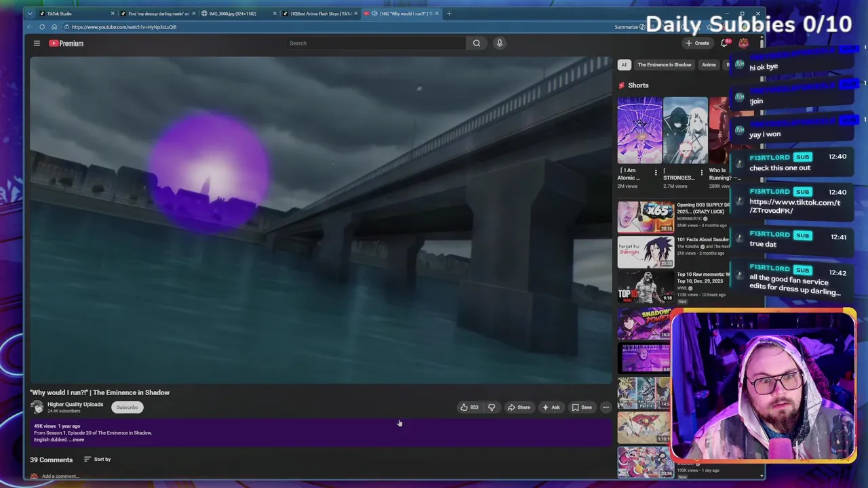The height and width of the screenshot is (488, 868).
Task: Open the Shadow Power video thumbnail
Action: 644,323
